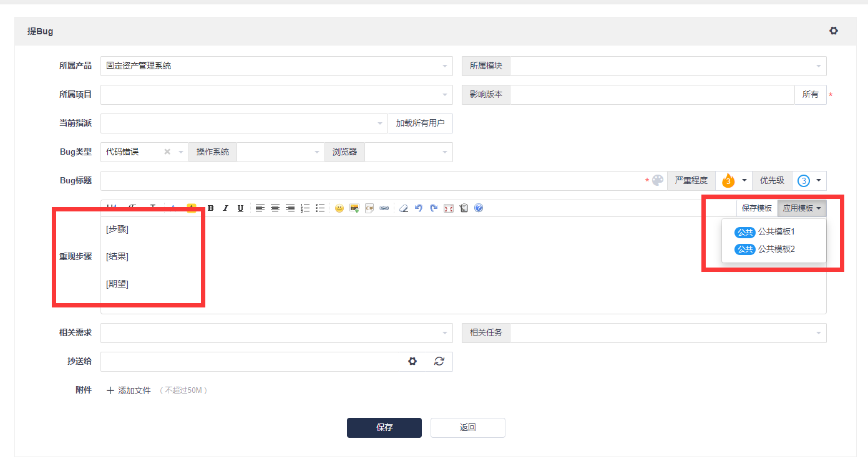868x459 pixels.
Task: Open the custom fields gear in 提Bug header
Action: 834,31
